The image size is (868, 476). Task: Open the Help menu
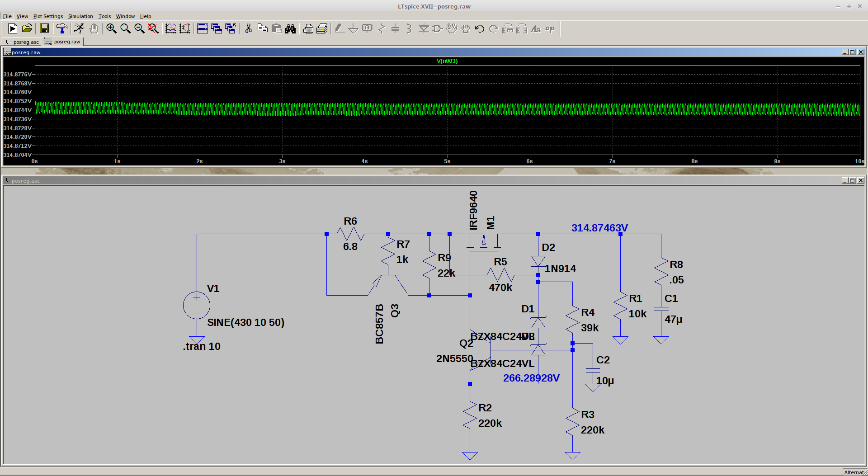[x=146, y=16]
